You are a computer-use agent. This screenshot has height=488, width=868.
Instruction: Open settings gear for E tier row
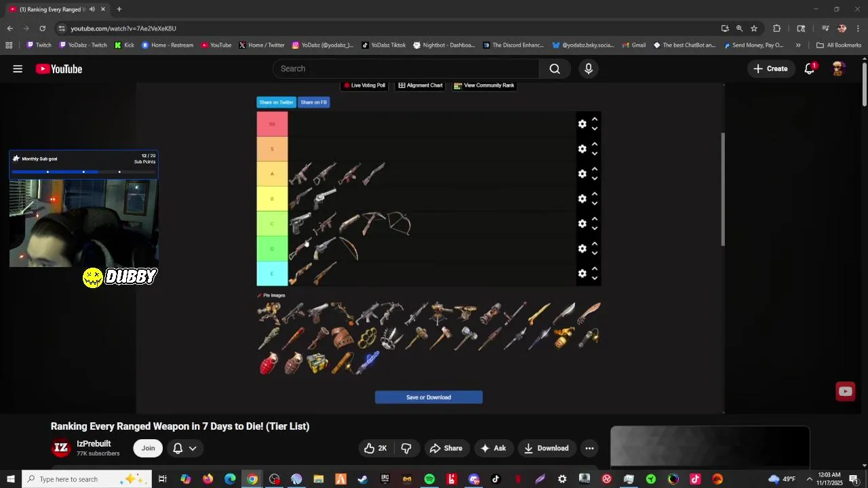582,274
